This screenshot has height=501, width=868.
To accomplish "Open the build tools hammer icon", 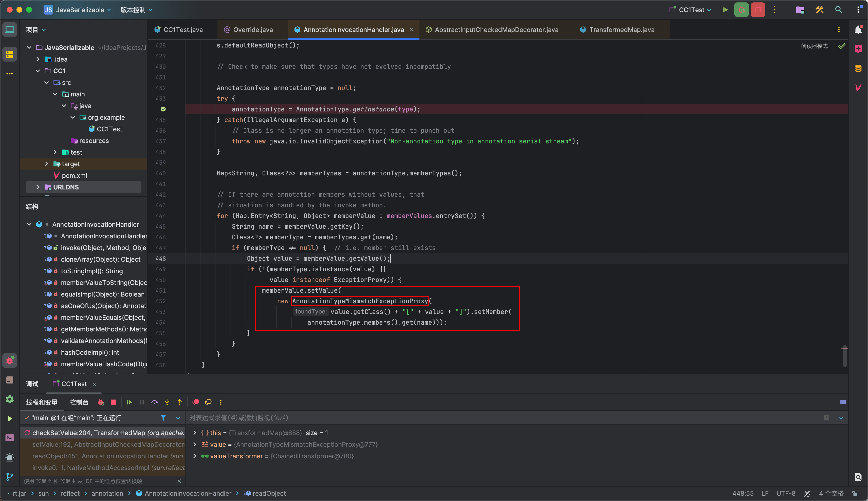I will 820,10.
